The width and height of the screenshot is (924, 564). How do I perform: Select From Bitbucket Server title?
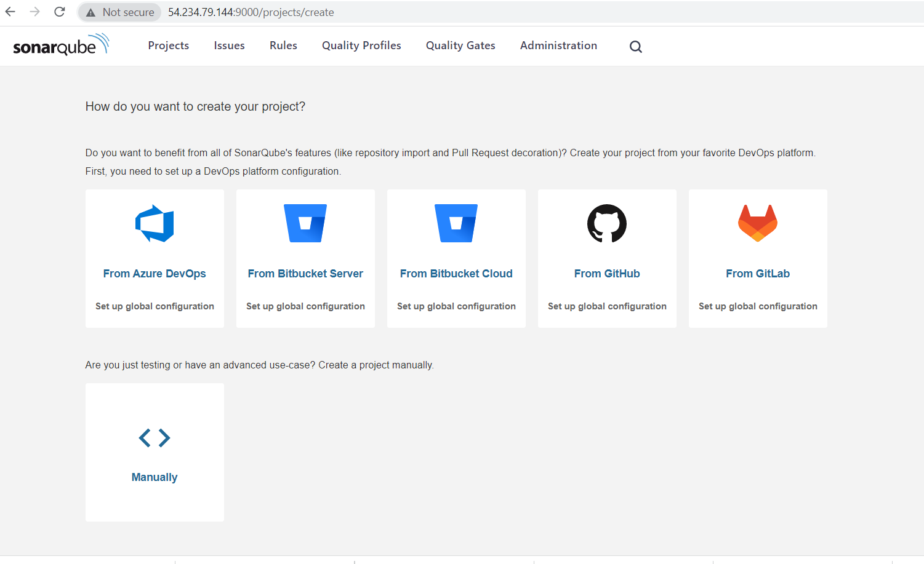tap(305, 274)
